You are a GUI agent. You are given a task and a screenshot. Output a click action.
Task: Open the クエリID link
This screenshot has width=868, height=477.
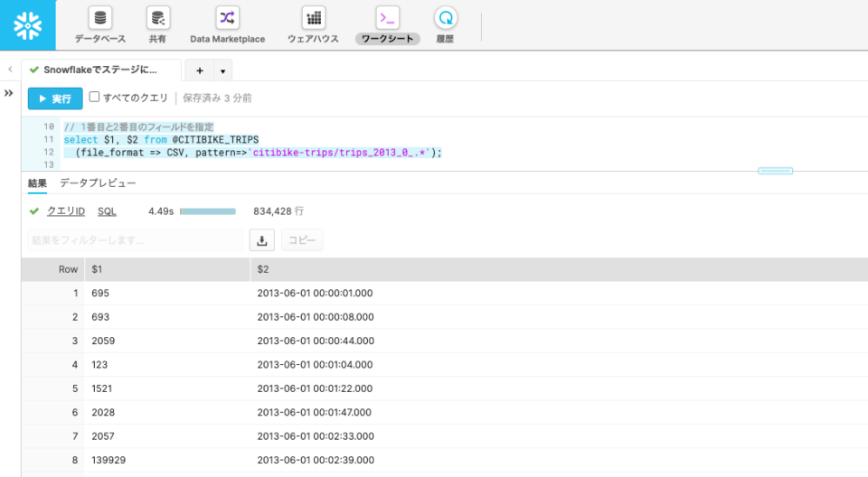click(66, 210)
